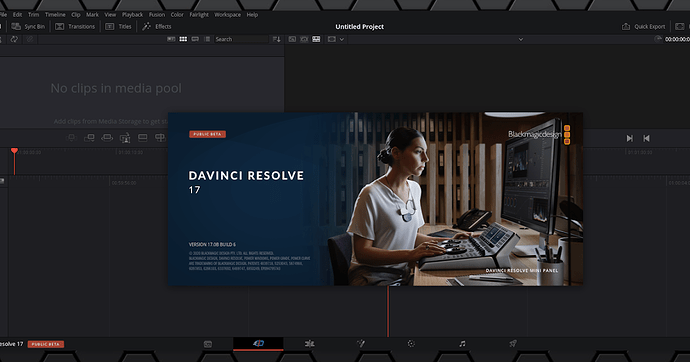
Task: Click the lower timeline red playhead line
Action: point(388,311)
